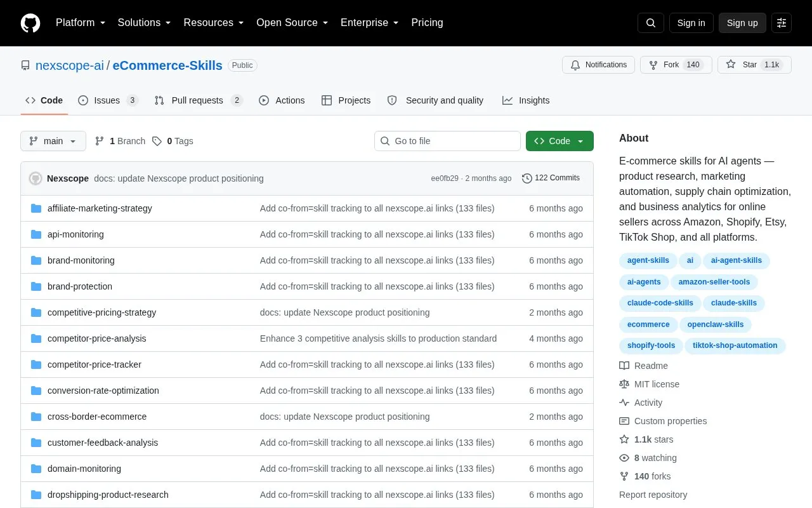Select the tiktok-shop-automation topic tag
The height and width of the screenshot is (508, 812).
coord(735,345)
